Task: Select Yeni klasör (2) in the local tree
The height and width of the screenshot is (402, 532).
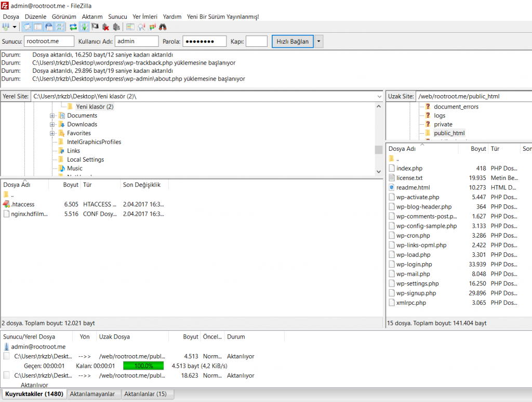Action: 95,107
